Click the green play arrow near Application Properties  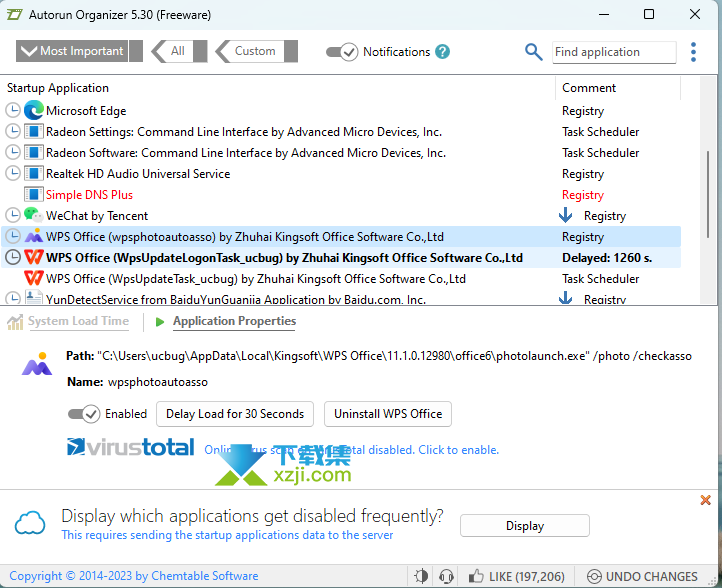click(160, 322)
